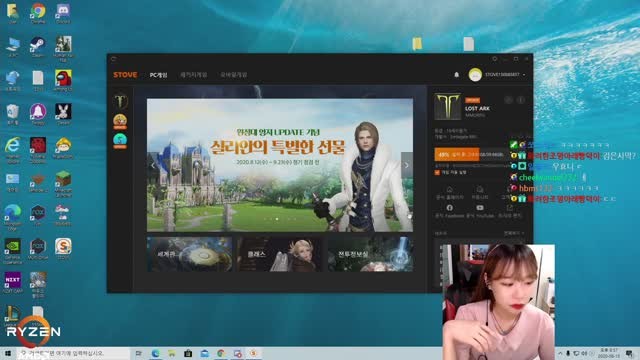Open the STOVE account dropdown arrow

524,75
